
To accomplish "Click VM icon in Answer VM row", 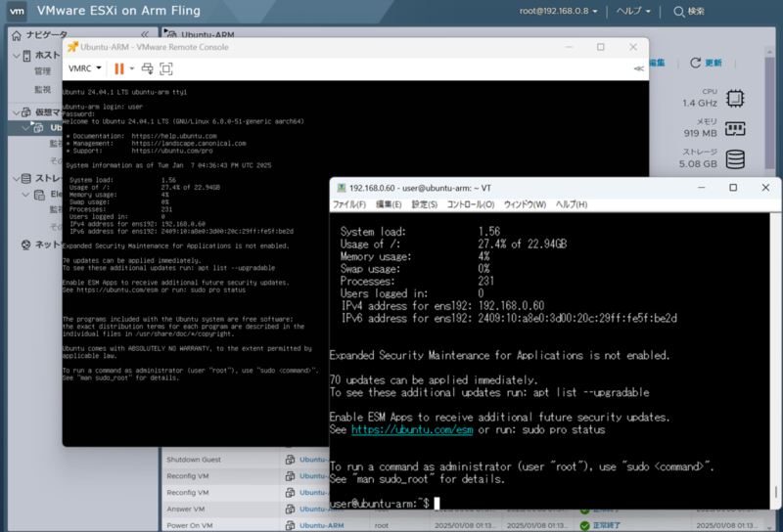I will click(x=290, y=510).
